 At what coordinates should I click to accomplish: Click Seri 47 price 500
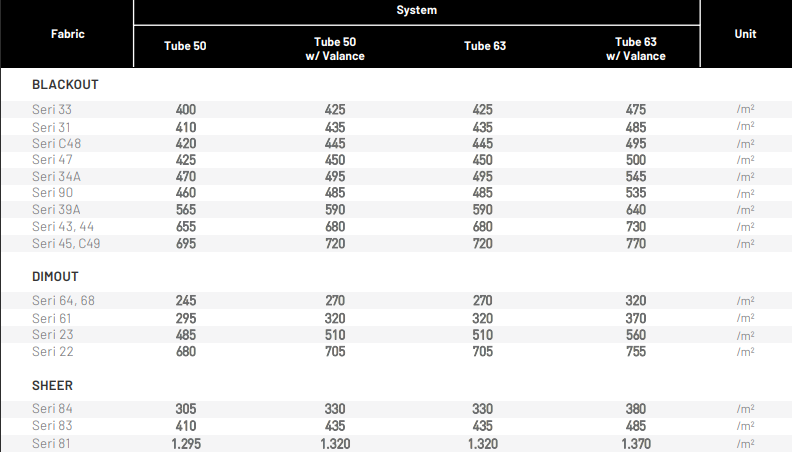tap(636, 160)
